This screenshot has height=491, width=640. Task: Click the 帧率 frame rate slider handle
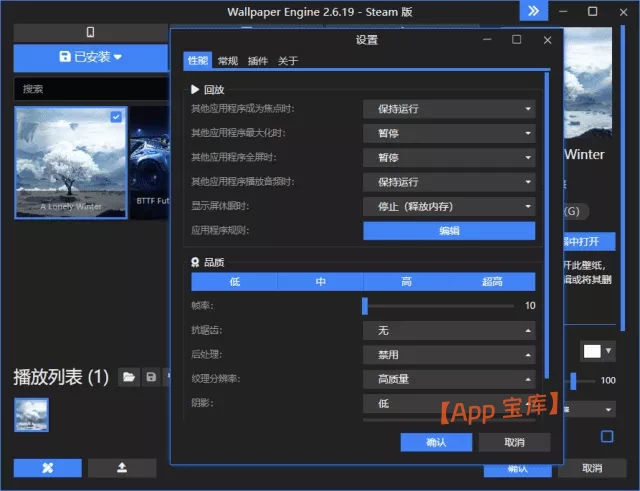tap(365, 306)
